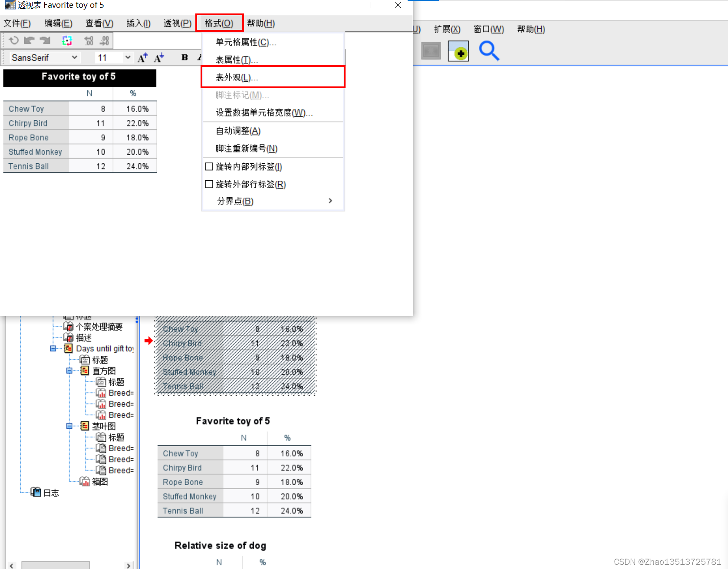728x569 pixels.
Task: Choose 设置数据单元格宽度(W)... item
Action: pyautogui.click(x=273, y=113)
